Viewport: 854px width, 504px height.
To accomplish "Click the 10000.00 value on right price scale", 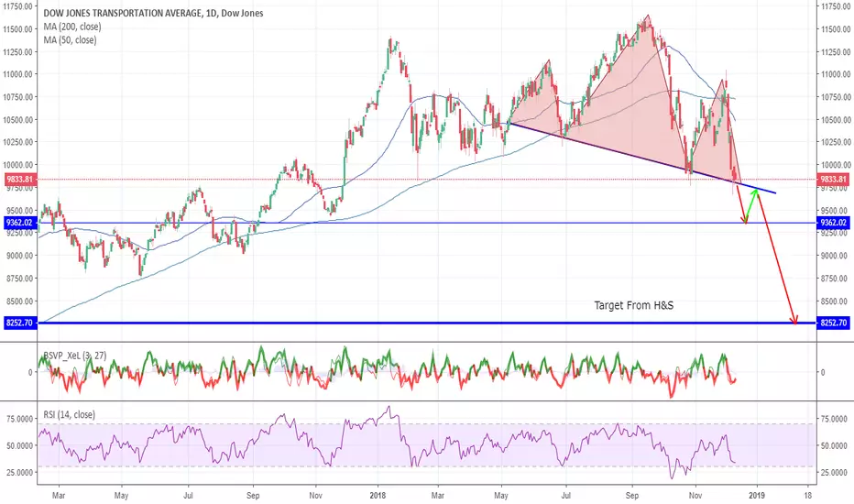I will coord(836,165).
